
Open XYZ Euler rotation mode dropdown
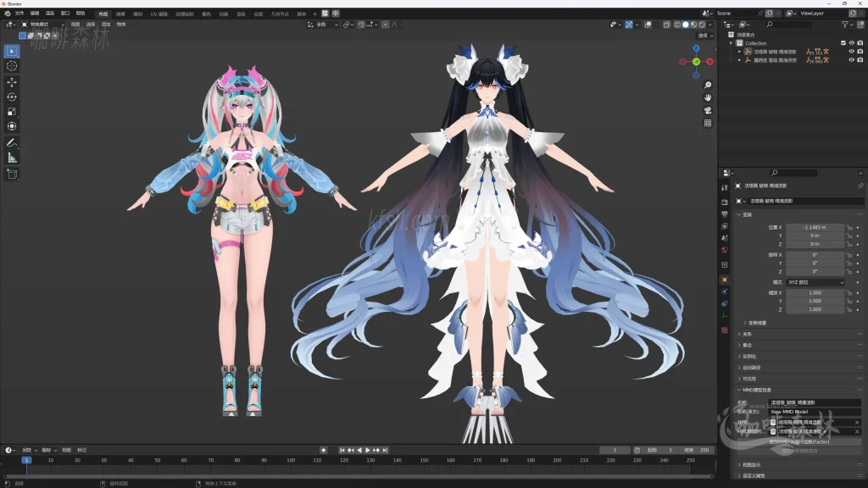(815, 282)
